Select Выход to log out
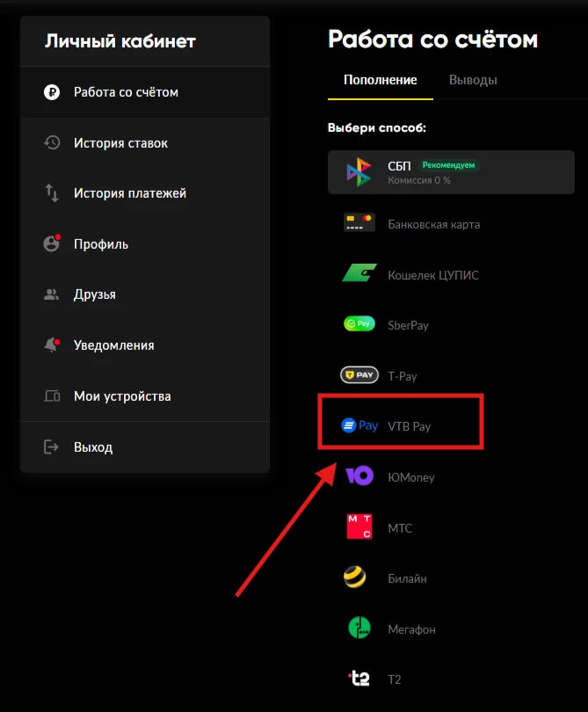Viewport: 588px width, 712px height. (x=145, y=447)
